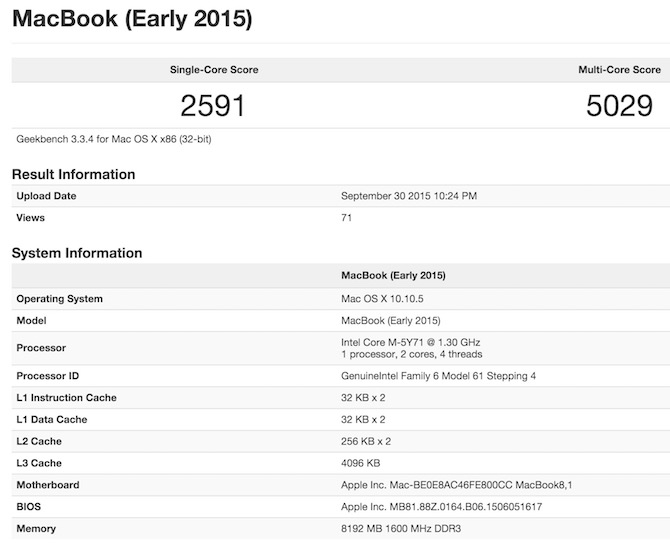Screen dimensions: 670x550
Task: Click the single-core score value 2591
Action: (x=212, y=105)
